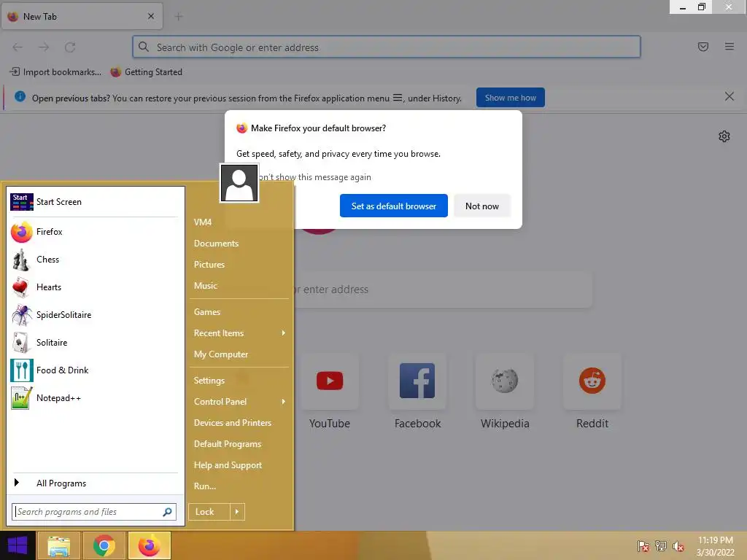Open the Food & Drink app
The height and width of the screenshot is (560, 747).
tap(94, 370)
